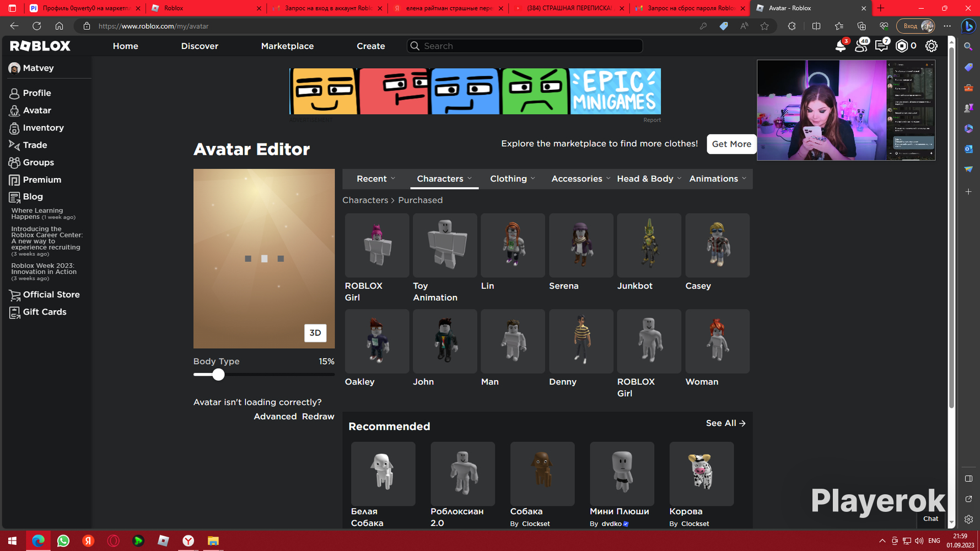Click the Advanced link
This screenshot has width=980, height=551.
pyautogui.click(x=275, y=417)
